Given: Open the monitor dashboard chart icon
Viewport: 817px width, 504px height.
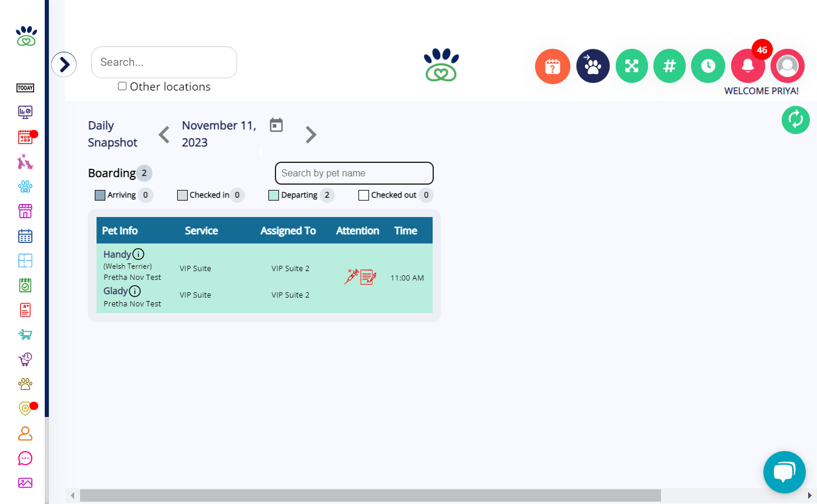Looking at the screenshot, I should [x=25, y=112].
